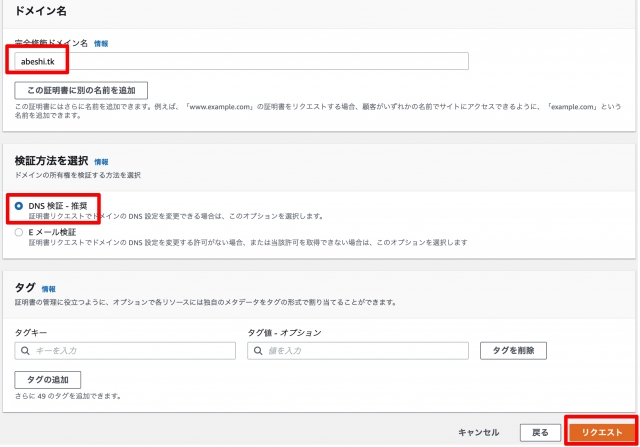Click the 戻る button
Screen dimensions: 640x447
pyautogui.click(x=540, y=433)
